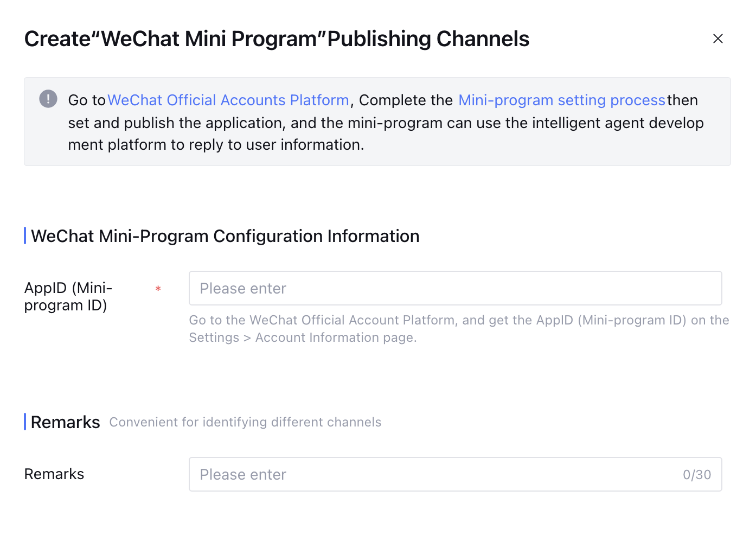The width and height of the screenshot is (756, 535).
Task: Focus the AppID input field
Action: point(454,288)
